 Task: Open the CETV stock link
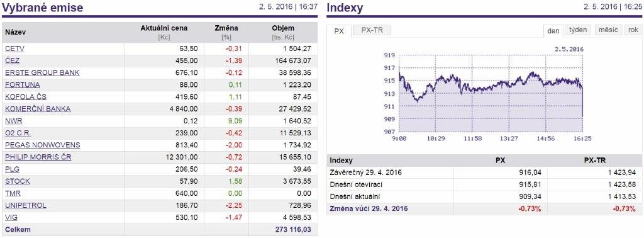(x=15, y=48)
